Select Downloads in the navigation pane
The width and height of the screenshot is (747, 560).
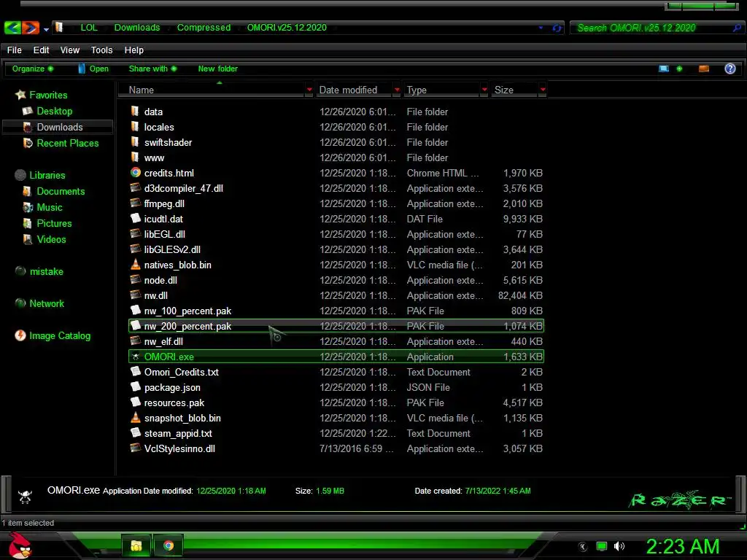(58, 127)
